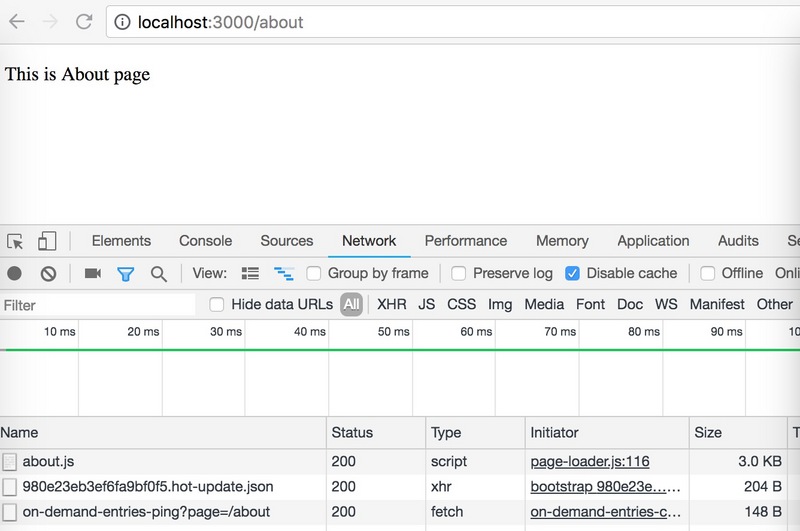Toggle capture screenshots camera icon
Viewport: 800px width, 531px height.
93,273
